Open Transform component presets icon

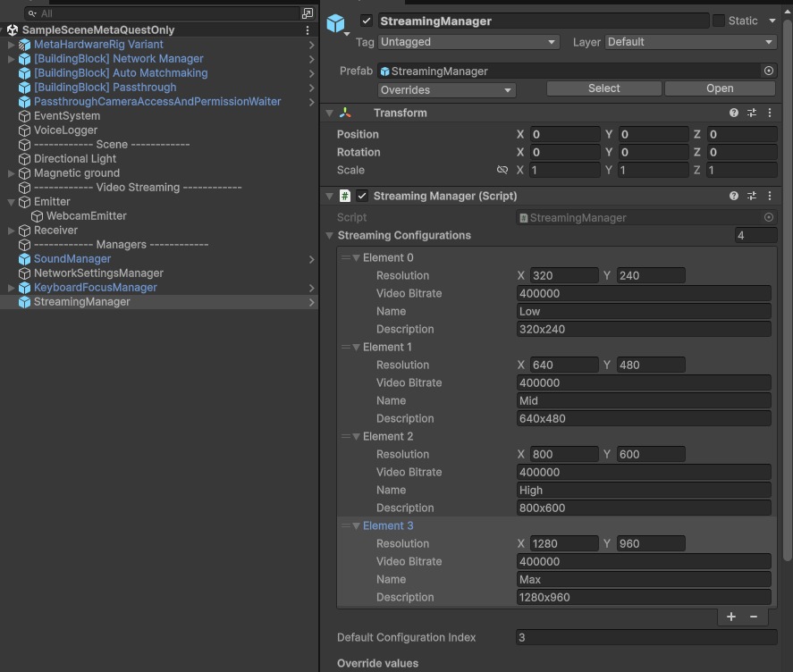pos(752,113)
